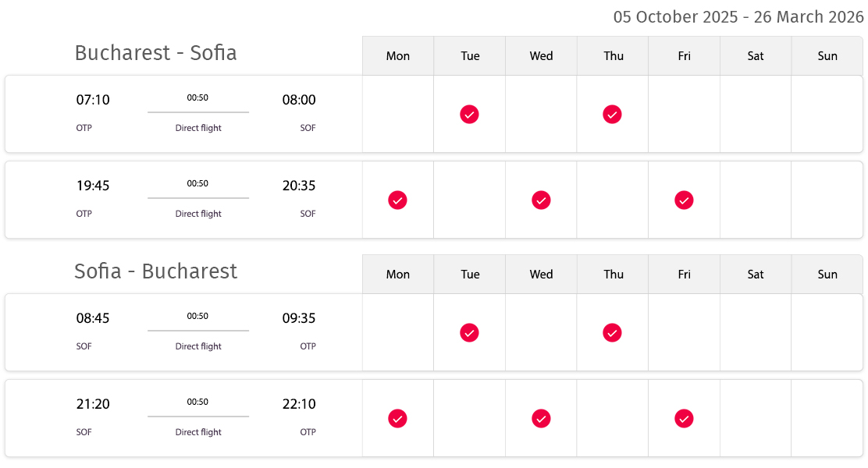The image size is (868, 468).
Task: Click the Tuesday checkmark for 08:45 SOF flight
Action: point(469,333)
